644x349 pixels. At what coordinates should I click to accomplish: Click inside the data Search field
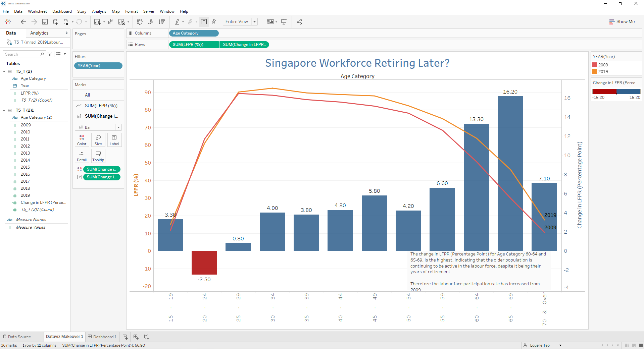pyautogui.click(x=22, y=54)
